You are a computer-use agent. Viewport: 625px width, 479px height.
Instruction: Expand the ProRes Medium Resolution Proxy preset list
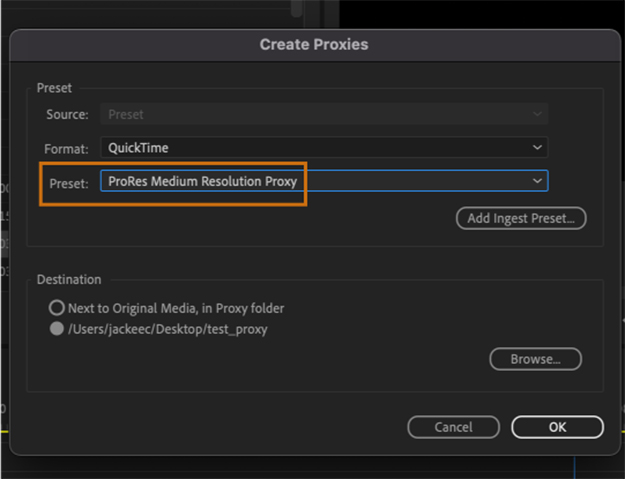[x=323, y=181]
